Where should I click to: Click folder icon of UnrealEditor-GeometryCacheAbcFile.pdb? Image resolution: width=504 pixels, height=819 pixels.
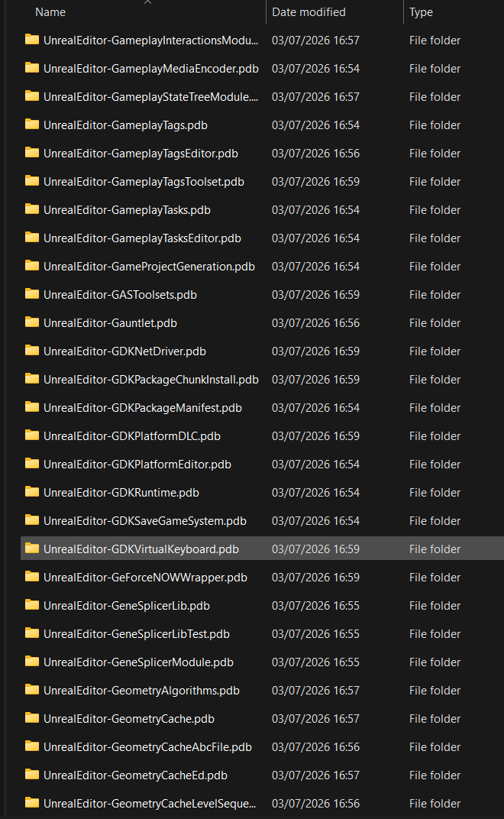pos(32,745)
